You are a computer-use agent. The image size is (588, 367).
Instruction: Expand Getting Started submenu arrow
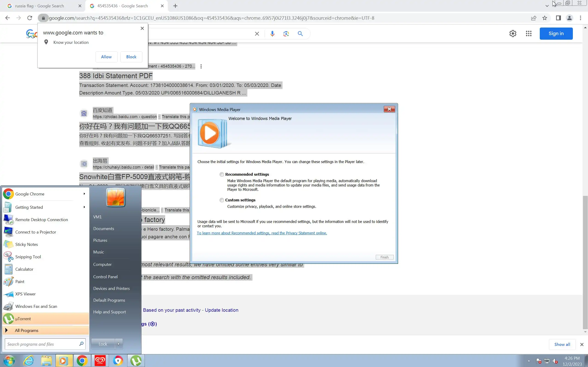pos(84,207)
